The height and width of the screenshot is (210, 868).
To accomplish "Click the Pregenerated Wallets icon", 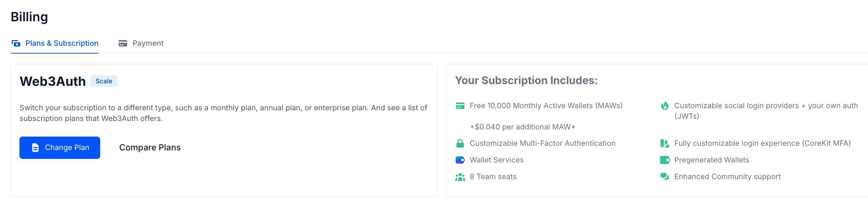I will pos(665,160).
